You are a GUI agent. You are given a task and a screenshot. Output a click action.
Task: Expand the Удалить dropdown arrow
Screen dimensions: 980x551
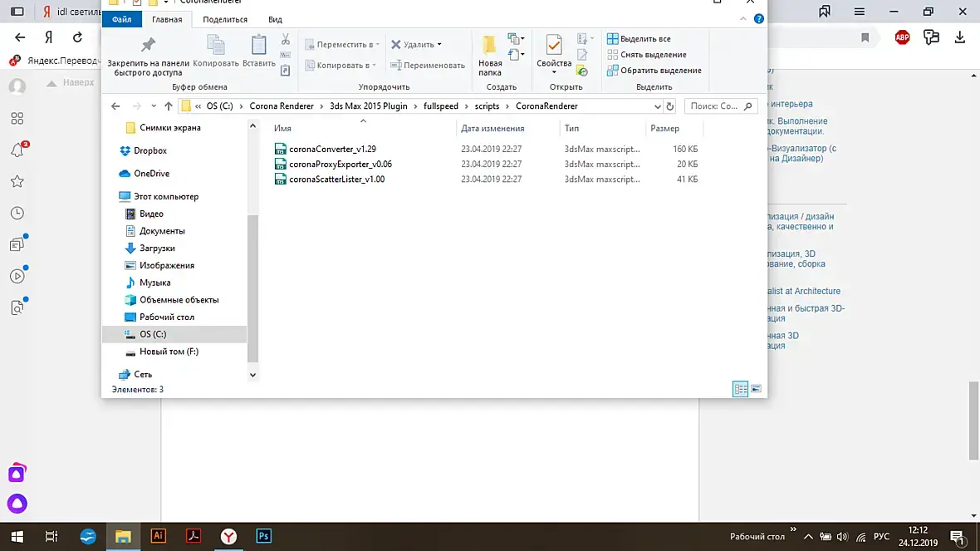[439, 44]
